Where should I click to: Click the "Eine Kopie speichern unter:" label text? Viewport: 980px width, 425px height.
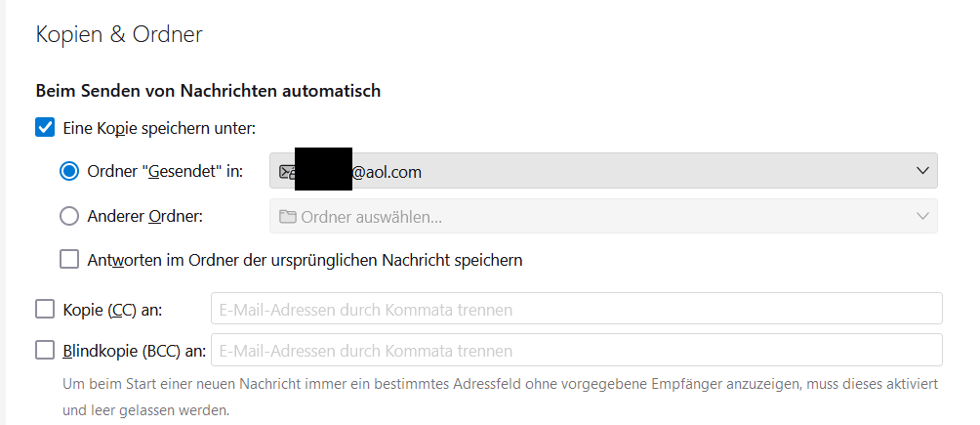[158, 127]
